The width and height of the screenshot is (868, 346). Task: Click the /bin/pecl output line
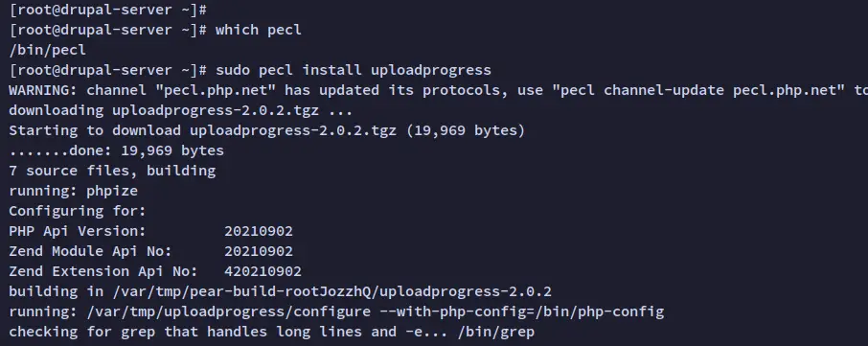click(x=48, y=50)
